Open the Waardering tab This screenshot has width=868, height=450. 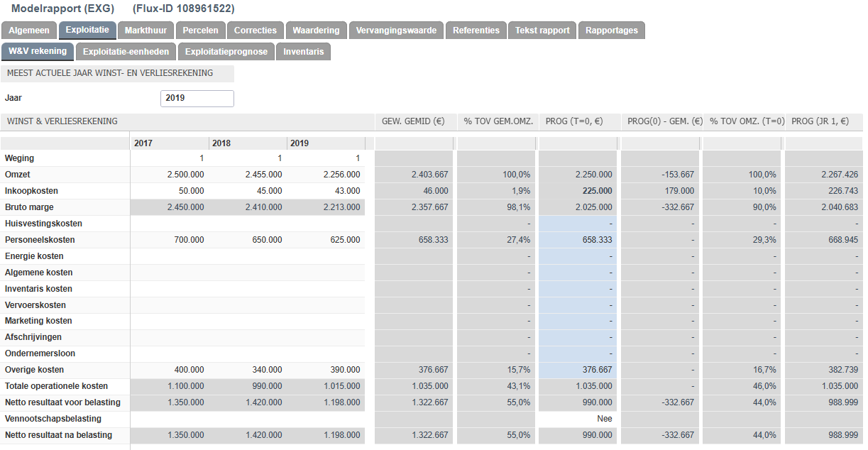317,31
